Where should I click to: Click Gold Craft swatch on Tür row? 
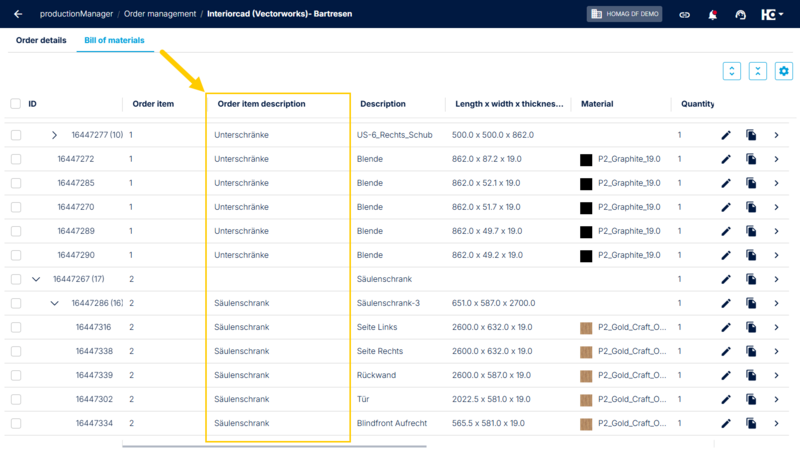(x=586, y=399)
